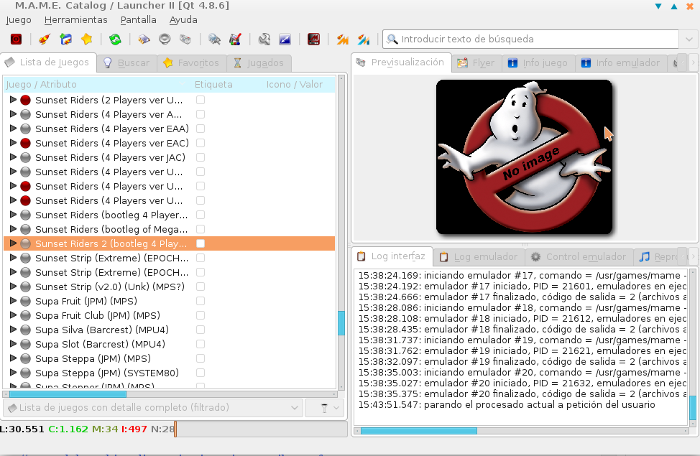Screen dimensions: 700x456
Task: Open the Ayuda menu
Action: tap(183, 20)
